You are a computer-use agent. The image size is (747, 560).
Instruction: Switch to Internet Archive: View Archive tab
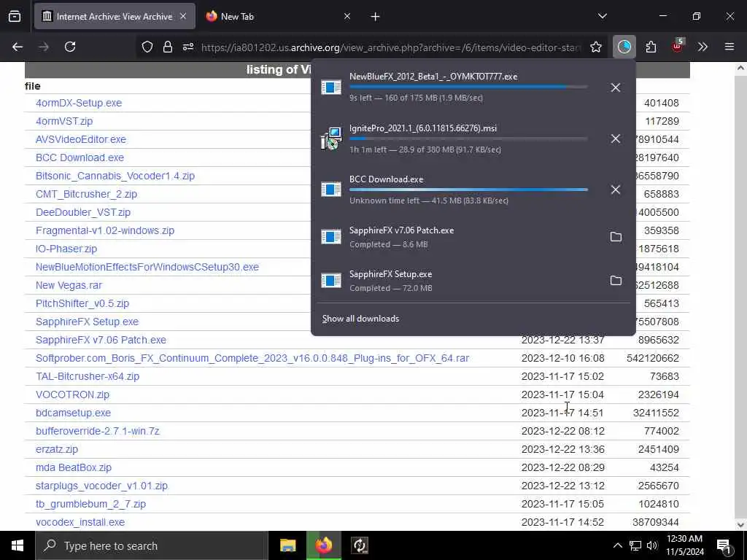[x=115, y=17]
